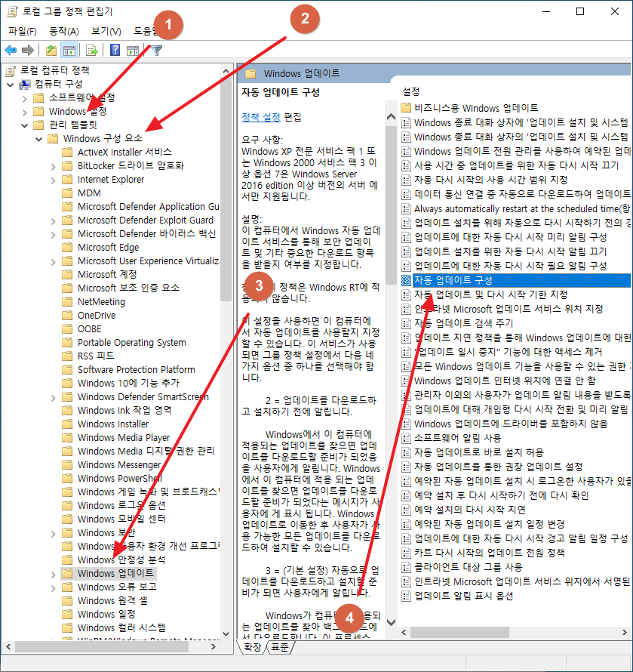Image resolution: width=633 pixels, height=672 pixels.
Task: Open the 동작(A) menu
Action: pos(64,31)
